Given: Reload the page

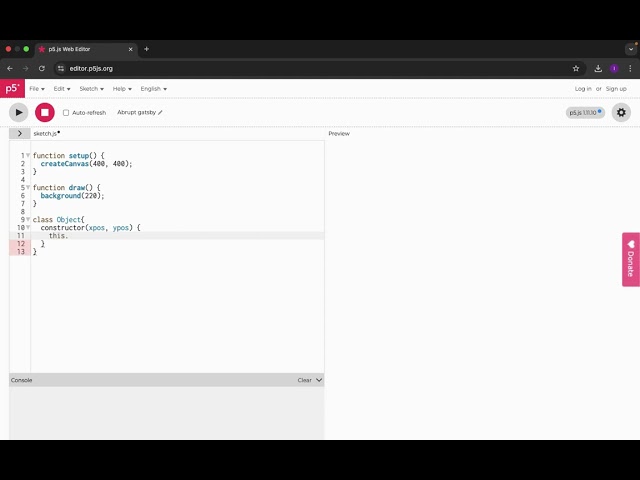Looking at the screenshot, I should click(42, 69).
